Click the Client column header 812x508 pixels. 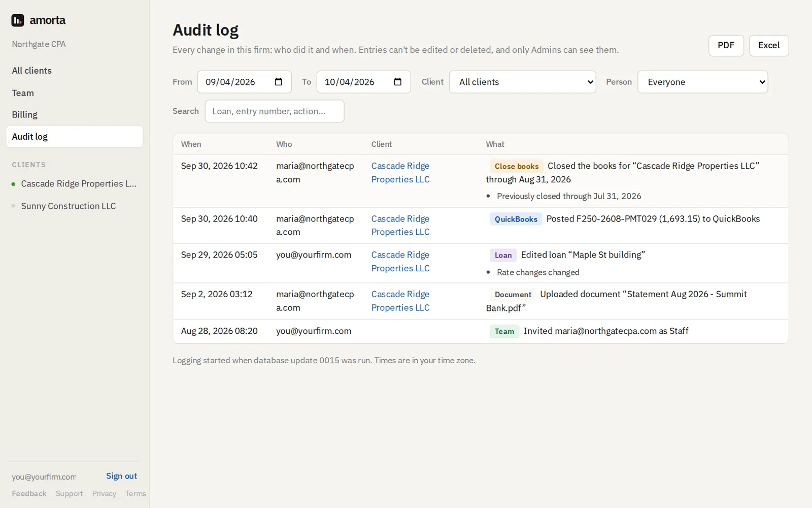pyautogui.click(x=382, y=144)
